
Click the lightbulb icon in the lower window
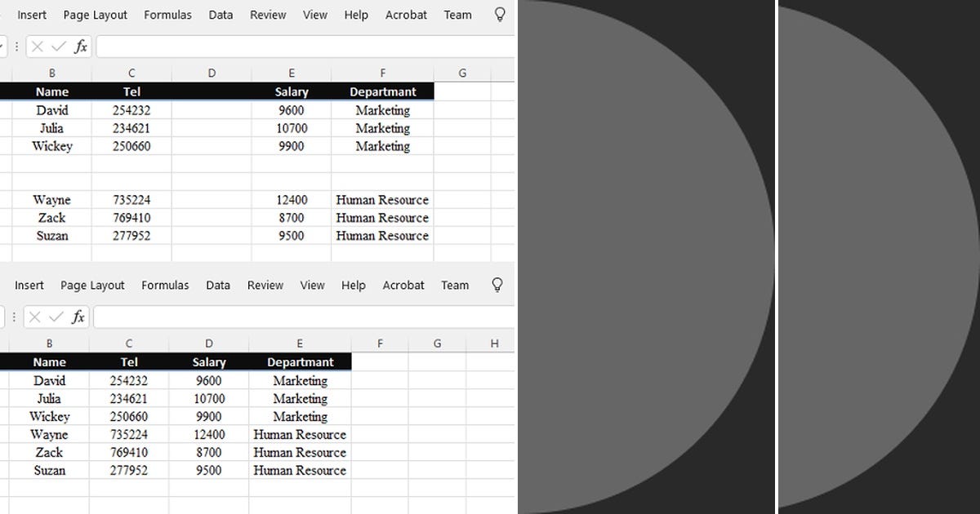497,285
